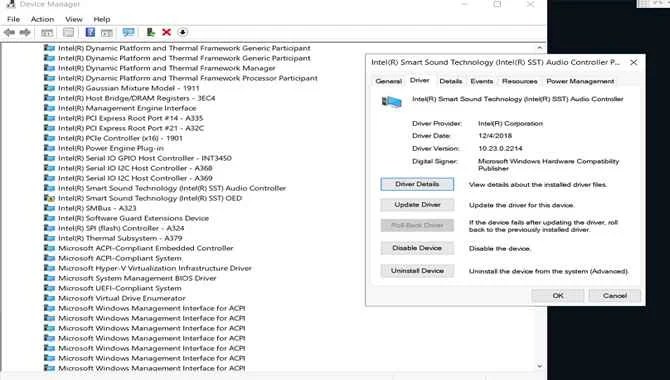Select Intel(R) SPI (flash) Controller - A324
The image size is (670, 380).
coord(121,228)
